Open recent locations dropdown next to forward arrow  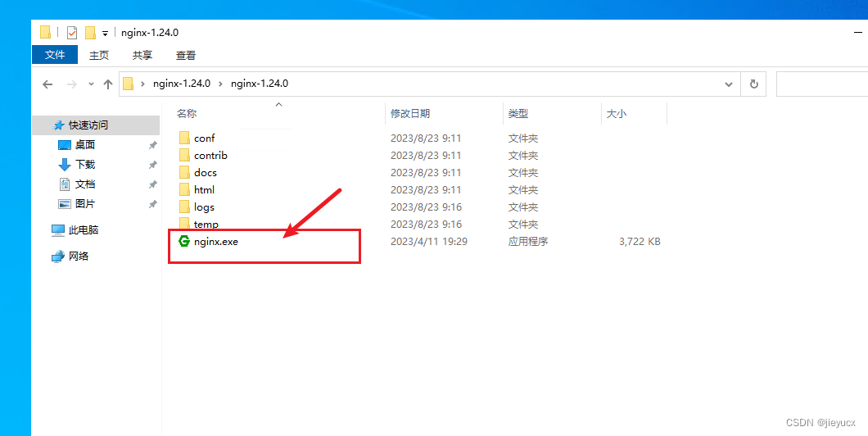click(91, 84)
